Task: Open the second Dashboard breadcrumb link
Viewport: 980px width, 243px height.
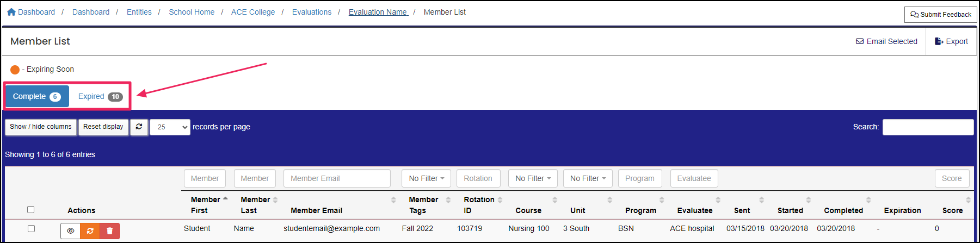Action: tap(91, 12)
